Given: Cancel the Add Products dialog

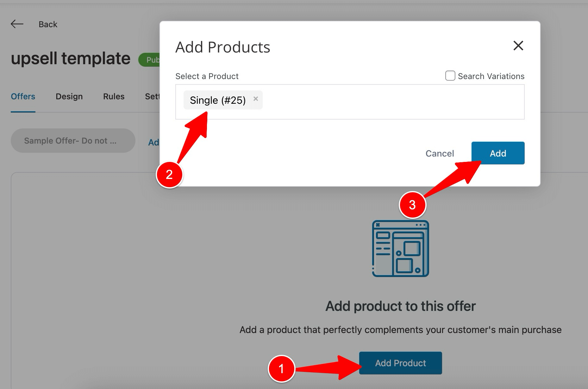Looking at the screenshot, I should (x=440, y=153).
